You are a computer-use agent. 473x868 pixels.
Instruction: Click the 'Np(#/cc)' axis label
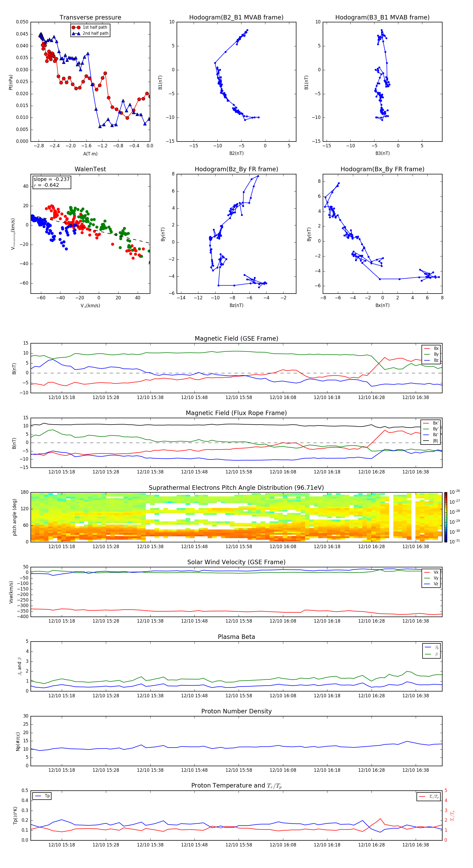[x=18, y=741]
